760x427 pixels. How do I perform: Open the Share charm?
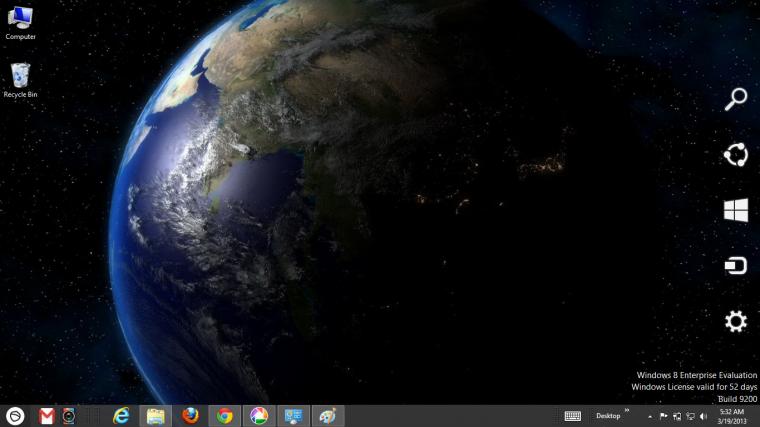pos(736,155)
